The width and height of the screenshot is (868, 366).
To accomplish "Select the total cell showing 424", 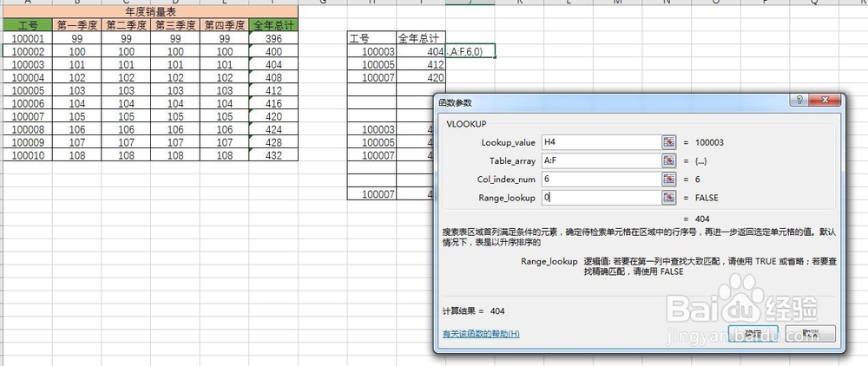I will 273,129.
